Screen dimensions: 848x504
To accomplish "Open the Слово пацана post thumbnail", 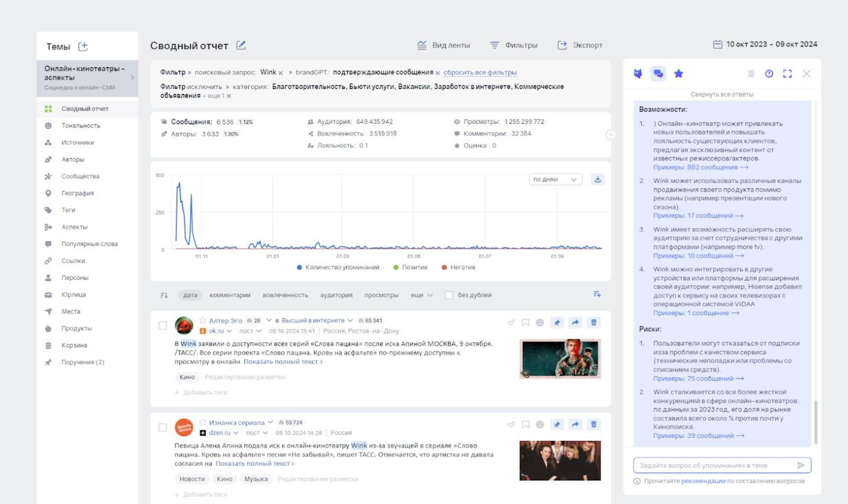I will (560, 359).
